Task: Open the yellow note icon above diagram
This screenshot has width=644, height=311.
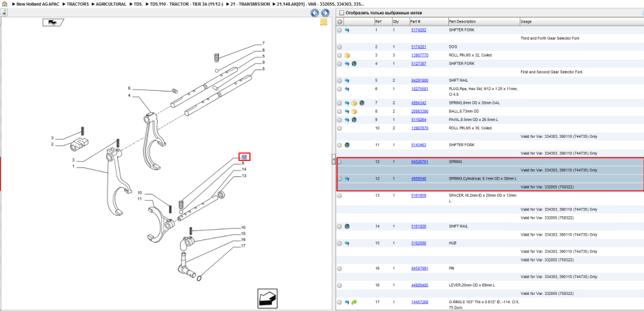Action: (x=323, y=22)
